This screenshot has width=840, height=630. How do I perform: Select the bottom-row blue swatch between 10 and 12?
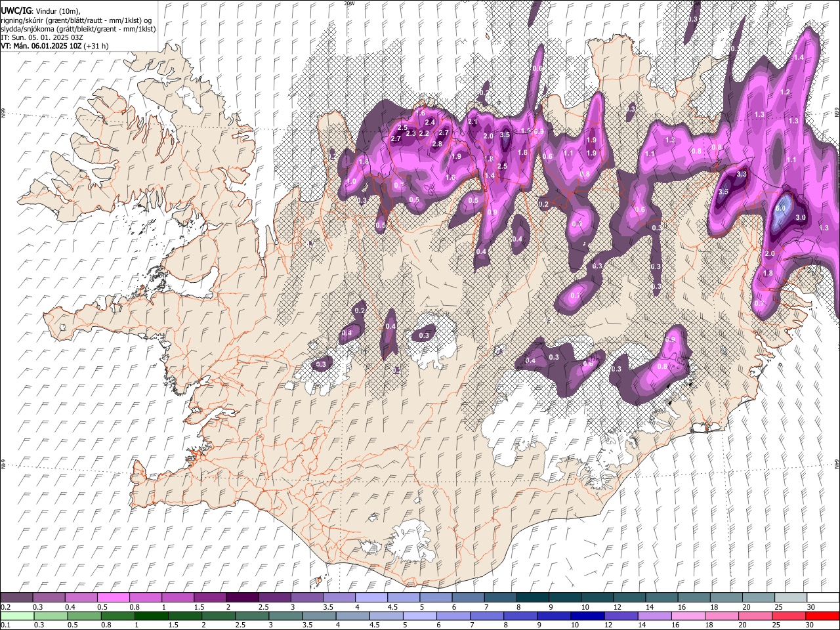[x=587, y=616]
